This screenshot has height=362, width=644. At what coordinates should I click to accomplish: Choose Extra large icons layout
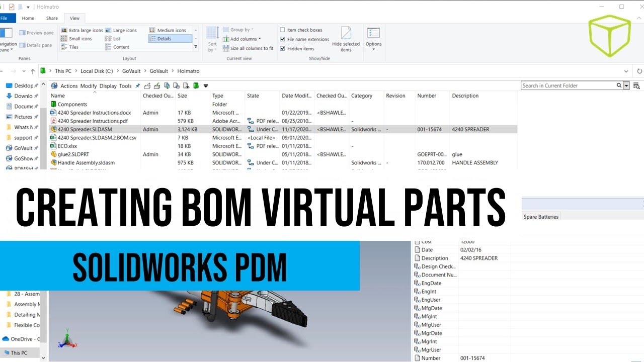tap(82, 30)
